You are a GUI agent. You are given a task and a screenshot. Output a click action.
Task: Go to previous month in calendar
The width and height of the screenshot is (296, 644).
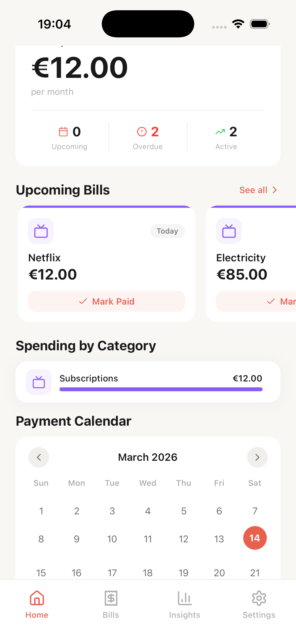click(x=39, y=457)
